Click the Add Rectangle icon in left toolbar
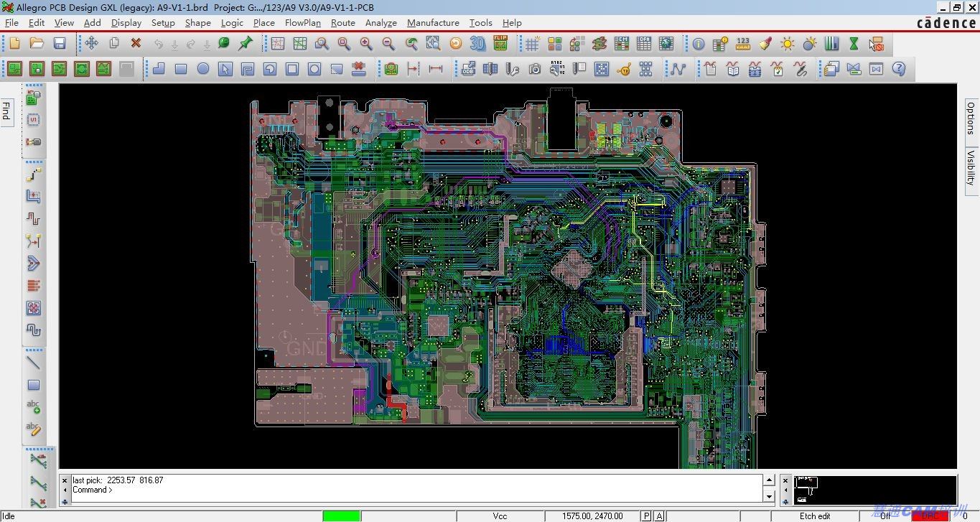This screenshot has height=522, width=980. point(33,385)
